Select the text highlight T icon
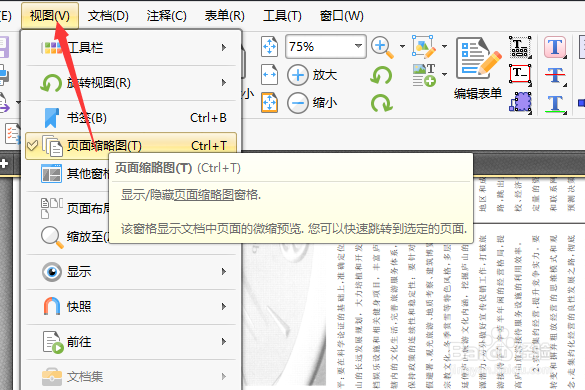 (555, 47)
